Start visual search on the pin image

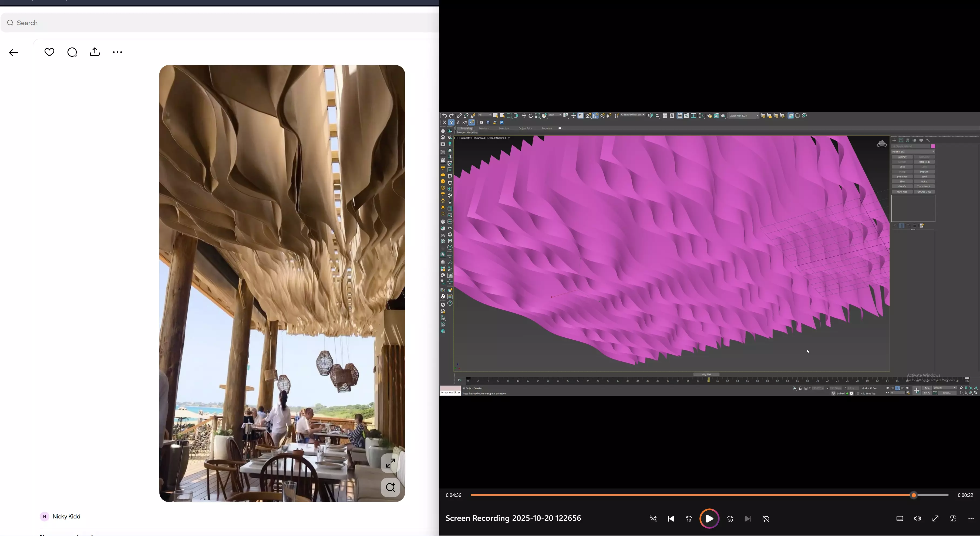390,487
